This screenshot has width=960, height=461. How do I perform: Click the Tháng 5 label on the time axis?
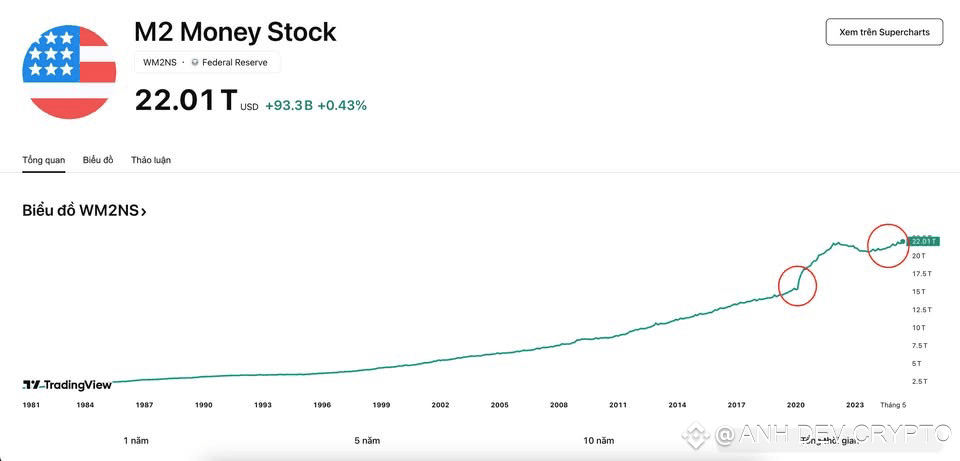pos(893,405)
